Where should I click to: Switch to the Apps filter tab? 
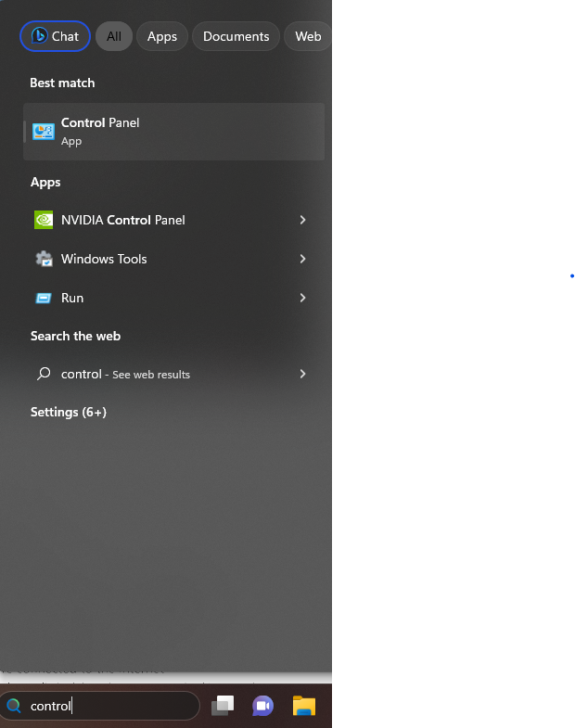[162, 36]
